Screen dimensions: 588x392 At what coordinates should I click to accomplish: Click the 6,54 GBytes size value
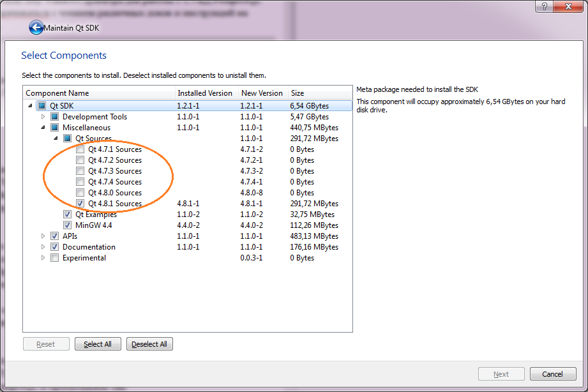click(310, 106)
